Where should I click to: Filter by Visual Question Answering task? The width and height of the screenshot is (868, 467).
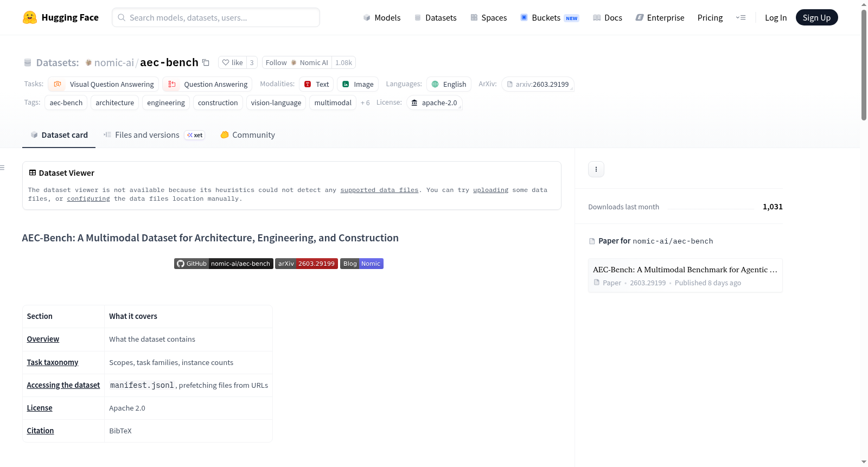click(x=104, y=84)
